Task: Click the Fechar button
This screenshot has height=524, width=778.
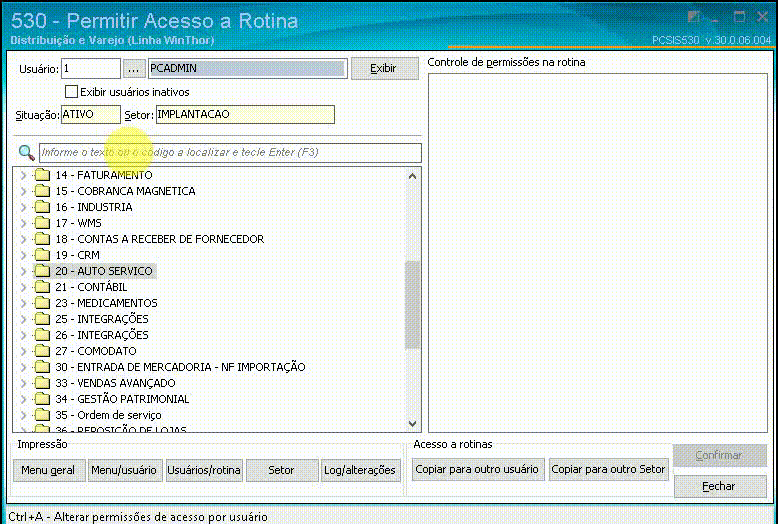Action: point(719,486)
